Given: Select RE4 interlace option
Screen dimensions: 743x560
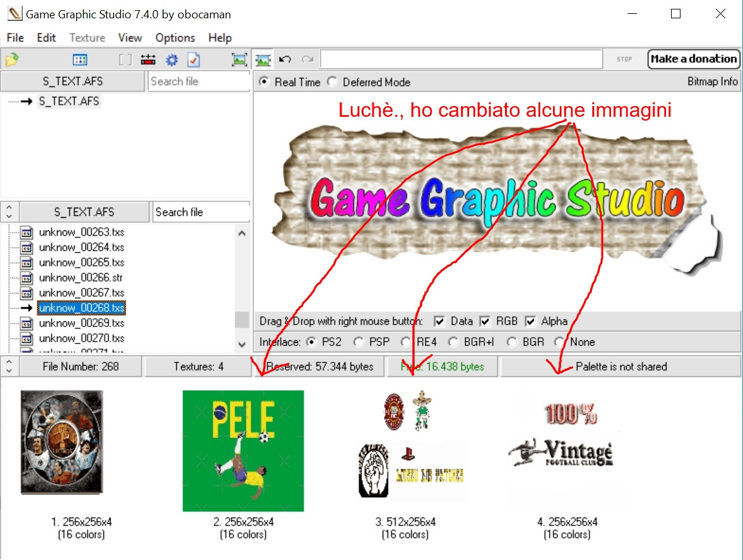Looking at the screenshot, I should pos(406,342).
